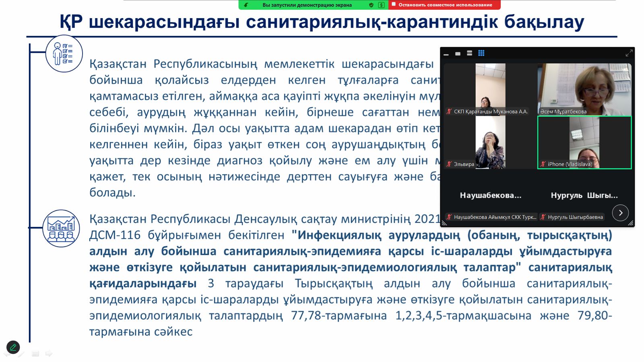Switch video panel to single thumbnail view
The height and width of the screenshot is (362, 644).
coord(458,53)
